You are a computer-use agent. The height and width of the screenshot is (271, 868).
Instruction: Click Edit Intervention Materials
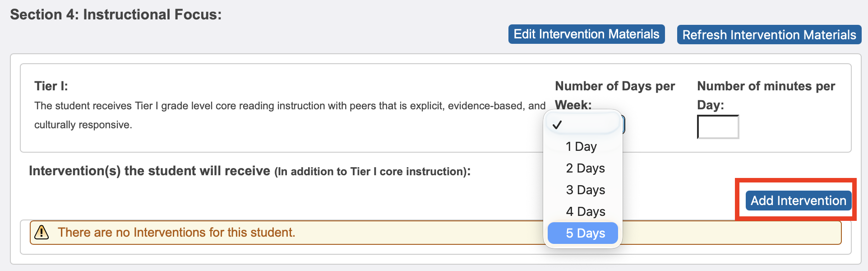[x=586, y=34]
